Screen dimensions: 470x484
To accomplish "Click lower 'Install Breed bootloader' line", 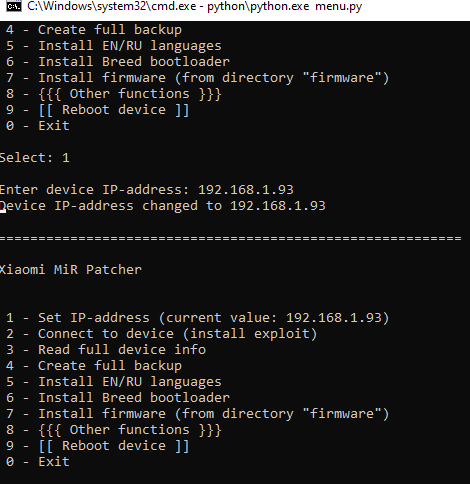I will tap(118, 398).
